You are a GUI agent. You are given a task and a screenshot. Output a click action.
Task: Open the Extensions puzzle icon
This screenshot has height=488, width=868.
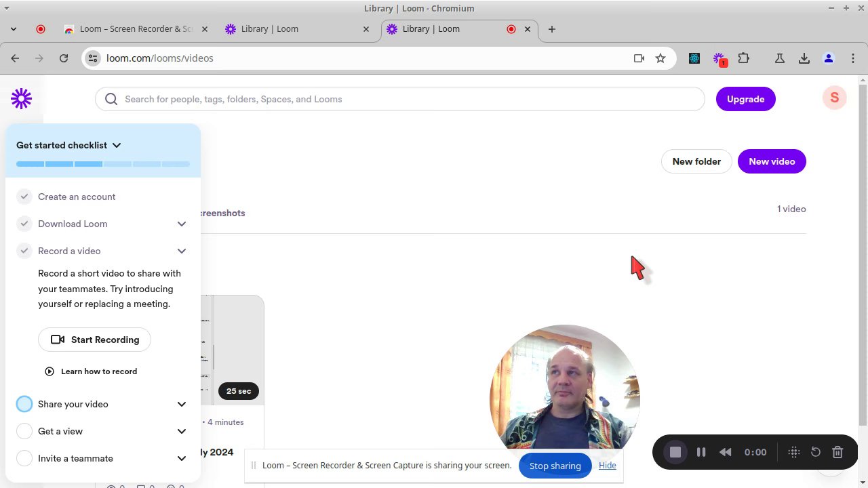point(744,58)
